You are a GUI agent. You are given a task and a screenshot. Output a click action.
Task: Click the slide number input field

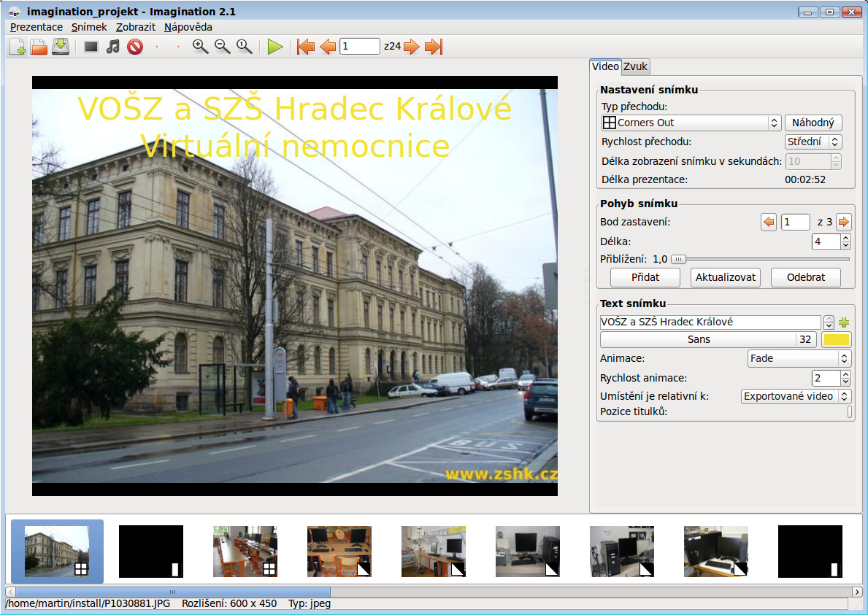point(360,47)
